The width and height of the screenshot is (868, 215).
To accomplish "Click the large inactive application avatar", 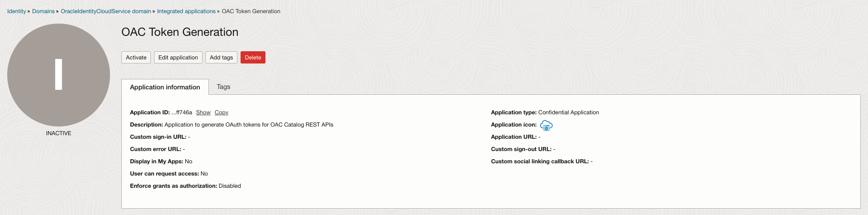I will [x=58, y=75].
